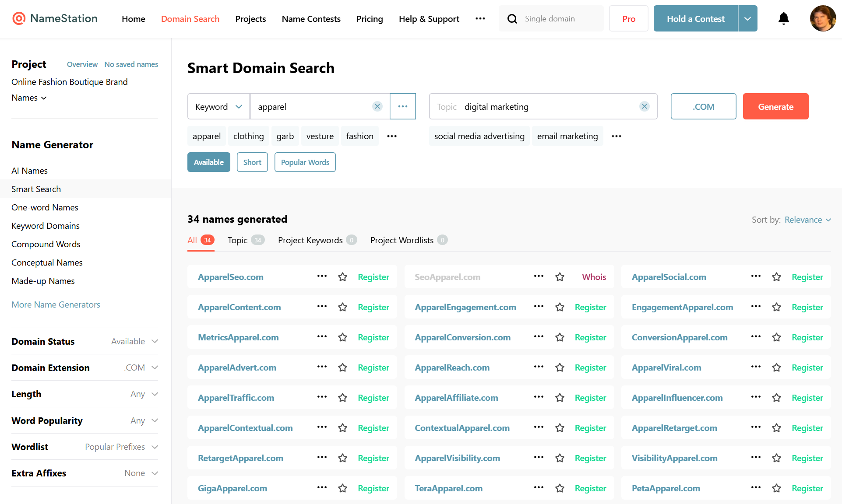Open the Whois link for SeoApparel.com
This screenshot has width=842, height=504.
pyautogui.click(x=594, y=276)
